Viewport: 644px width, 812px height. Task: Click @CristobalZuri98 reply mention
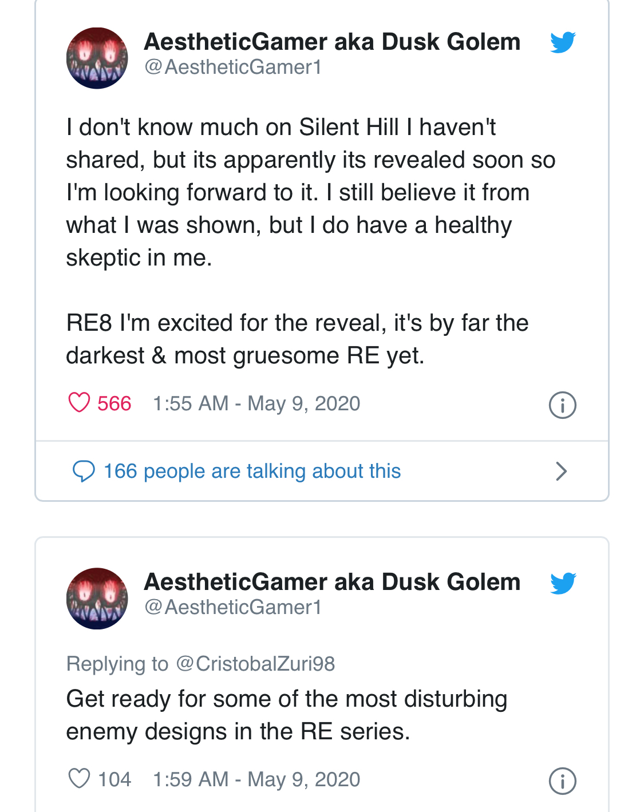[x=255, y=664]
